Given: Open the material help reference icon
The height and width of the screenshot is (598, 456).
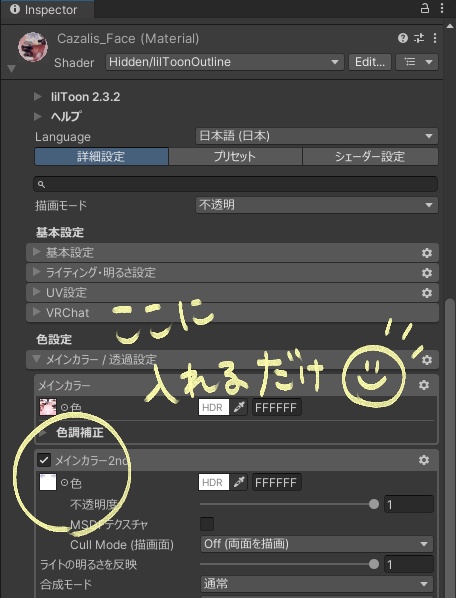Looking at the screenshot, I should pyautogui.click(x=403, y=38).
